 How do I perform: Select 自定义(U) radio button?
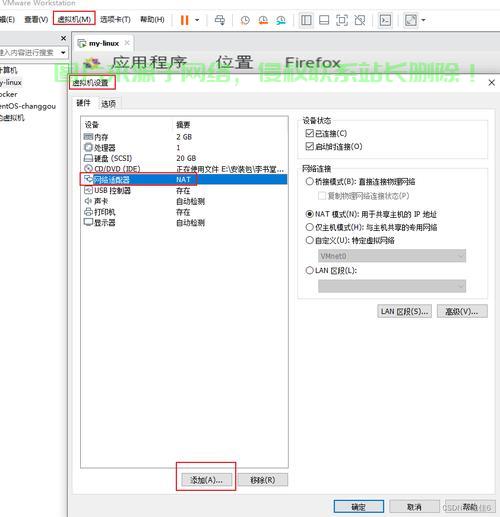[x=310, y=240]
